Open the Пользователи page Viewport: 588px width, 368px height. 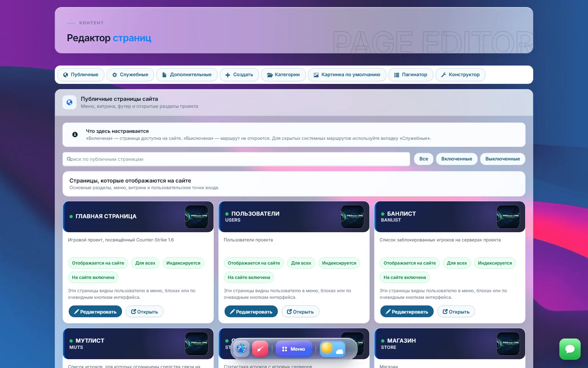[x=300, y=312]
